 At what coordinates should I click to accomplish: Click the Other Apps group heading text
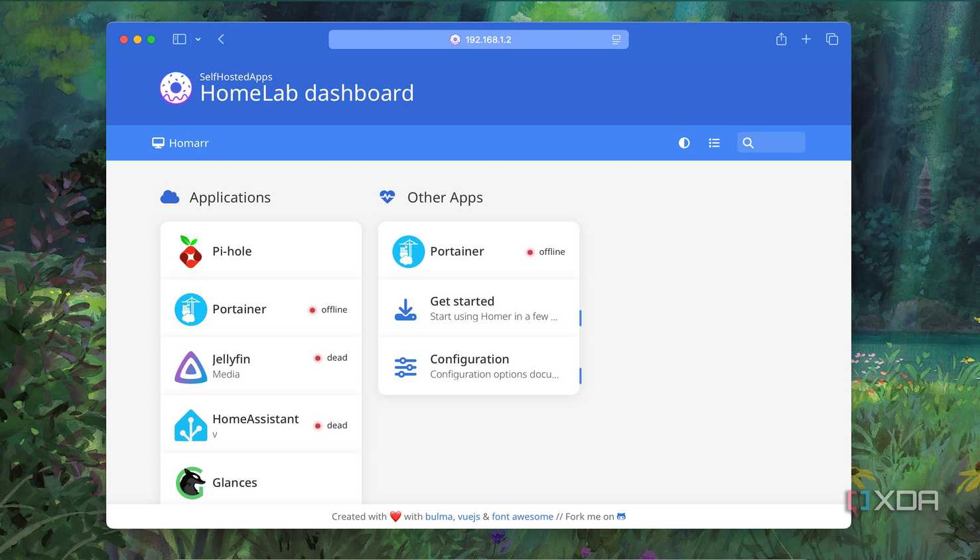[445, 197]
